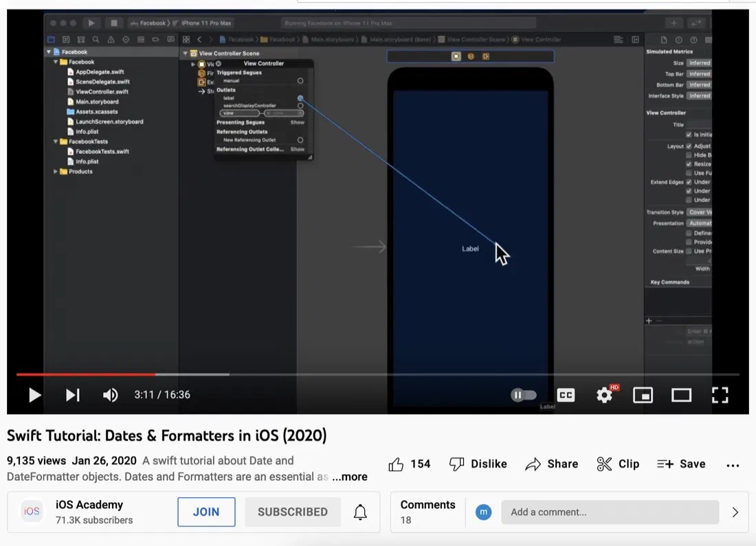Play the video
The height and width of the screenshot is (546, 756).
(34, 395)
